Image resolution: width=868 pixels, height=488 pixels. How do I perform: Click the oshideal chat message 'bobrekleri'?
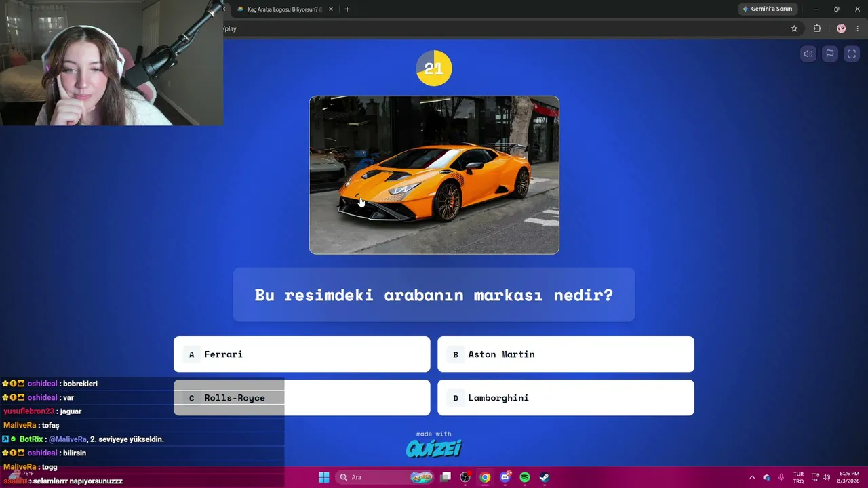click(50, 384)
